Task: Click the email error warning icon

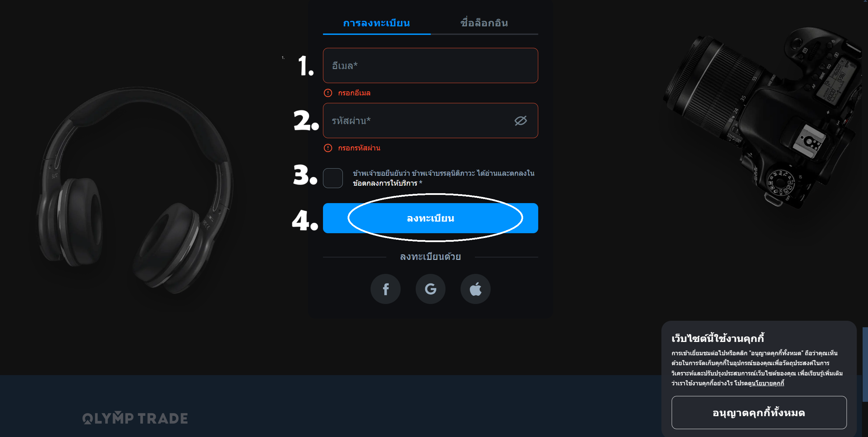Action: 328,93
